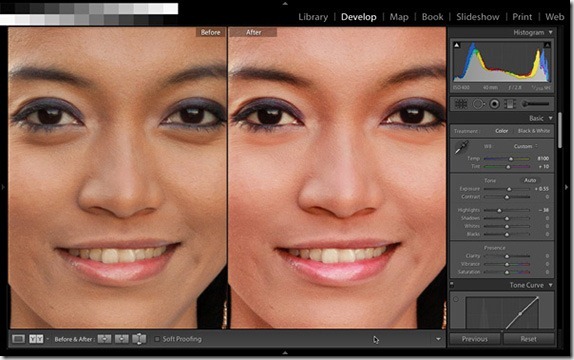The width and height of the screenshot is (574, 360).
Task: Select Tone Curve targeted adjustment tool
Action: [456, 300]
